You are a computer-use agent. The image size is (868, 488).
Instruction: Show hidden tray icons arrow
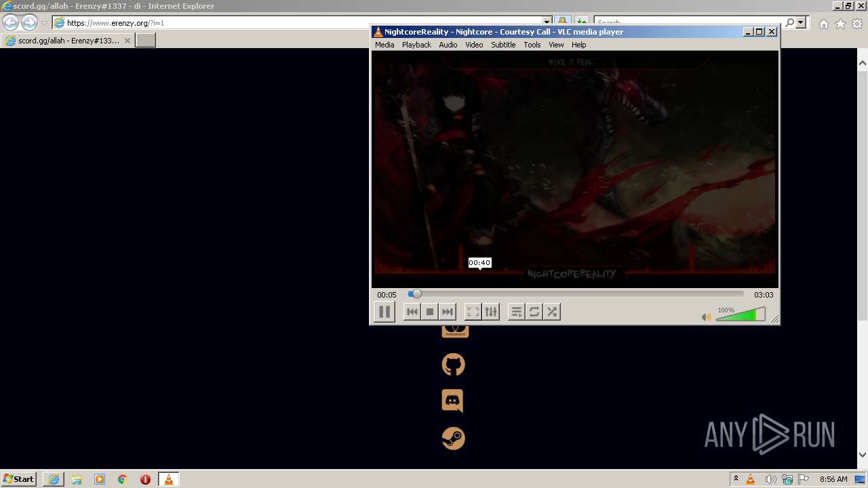pyautogui.click(x=736, y=479)
